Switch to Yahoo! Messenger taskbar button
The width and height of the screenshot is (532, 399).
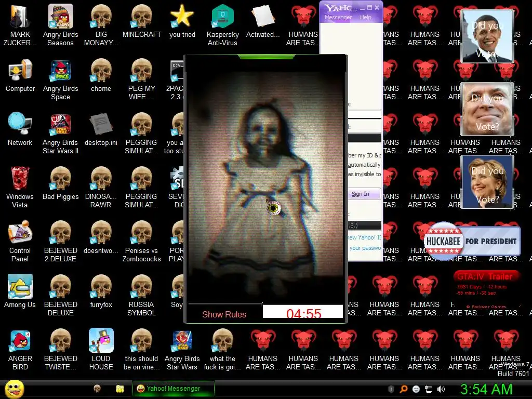(174, 389)
